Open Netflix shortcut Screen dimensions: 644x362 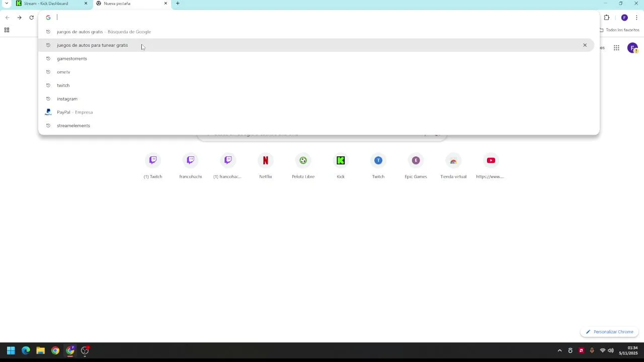pyautogui.click(x=266, y=166)
